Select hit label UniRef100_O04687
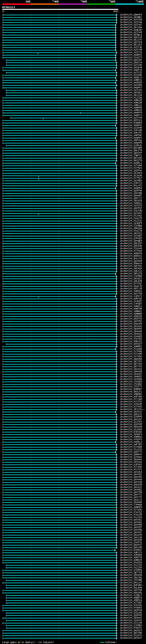 pos(131,301)
